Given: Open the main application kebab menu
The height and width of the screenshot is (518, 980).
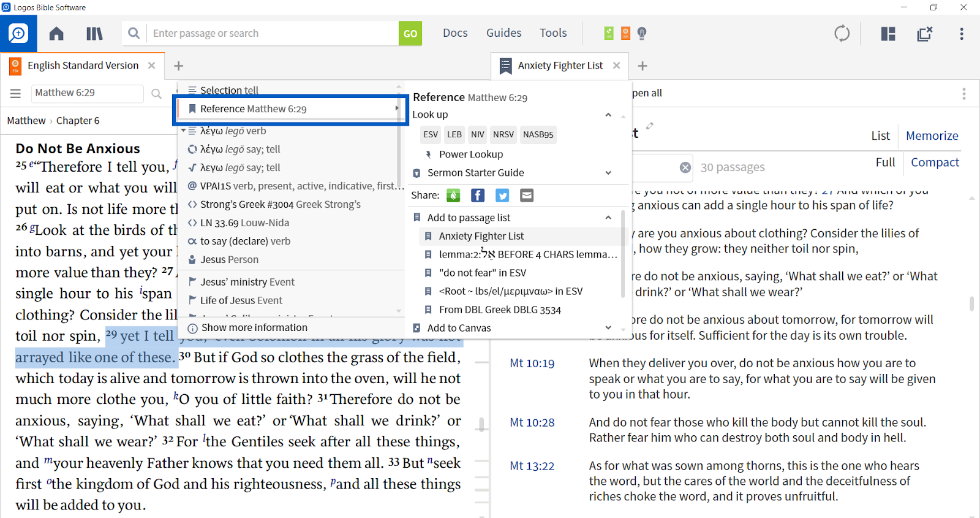Looking at the screenshot, I should (x=962, y=33).
